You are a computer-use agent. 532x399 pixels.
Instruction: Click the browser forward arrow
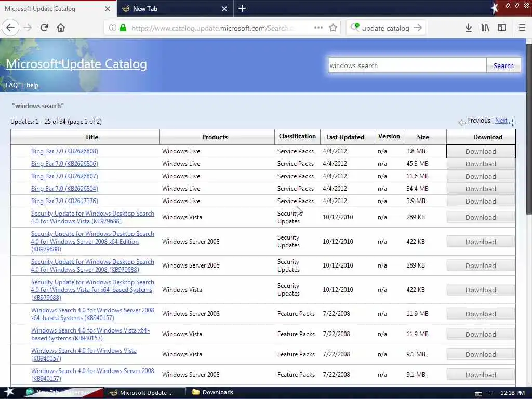pos(28,28)
